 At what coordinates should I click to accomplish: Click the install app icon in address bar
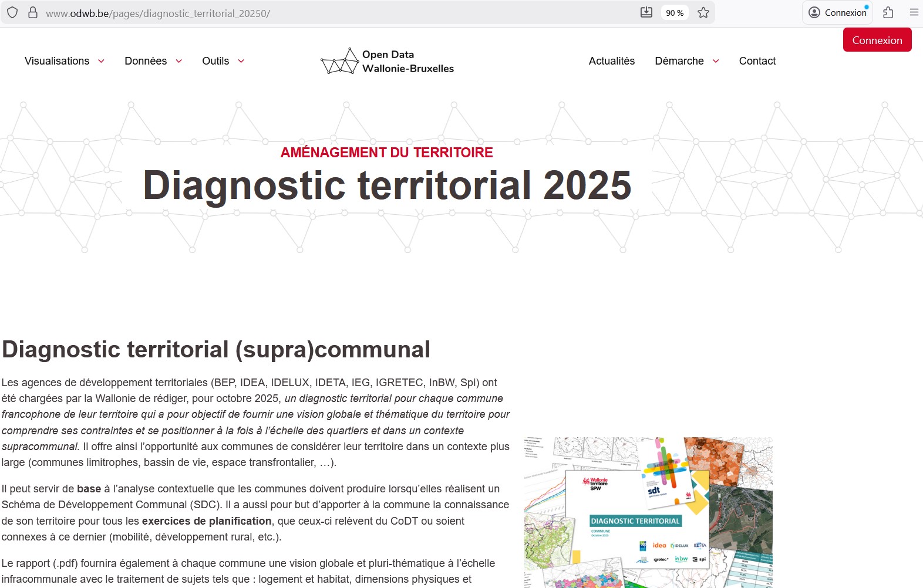tap(646, 12)
